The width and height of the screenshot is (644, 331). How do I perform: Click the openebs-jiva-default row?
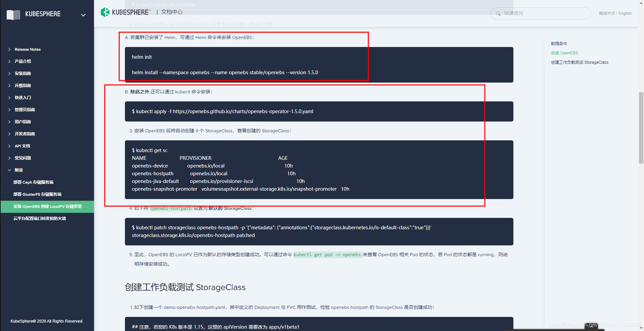click(x=218, y=181)
